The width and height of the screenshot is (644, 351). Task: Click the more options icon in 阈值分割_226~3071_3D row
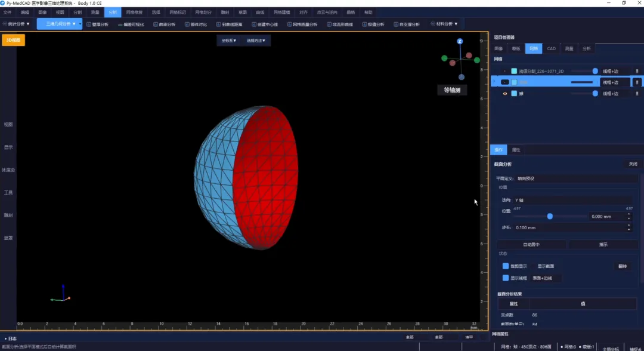637,71
